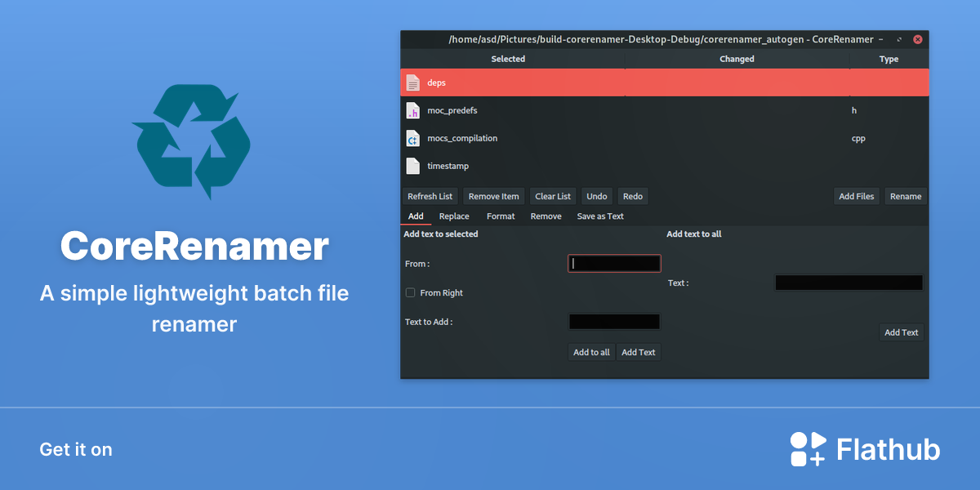Image resolution: width=980 pixels, height=490 pixels.
Task: Click the Add to all button
Action: click(x=591, y=352)
